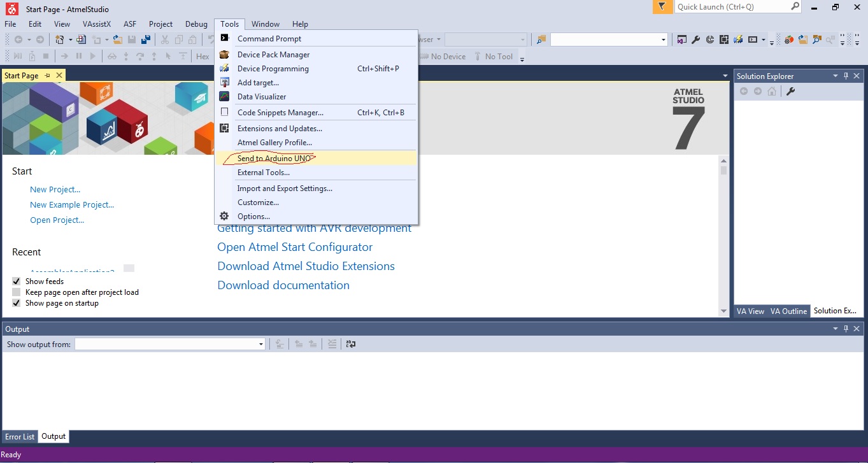Viewport: 868px width, 463px height.
Task: Click the Save All toolbar icon
Action: [x=146, y=39]
